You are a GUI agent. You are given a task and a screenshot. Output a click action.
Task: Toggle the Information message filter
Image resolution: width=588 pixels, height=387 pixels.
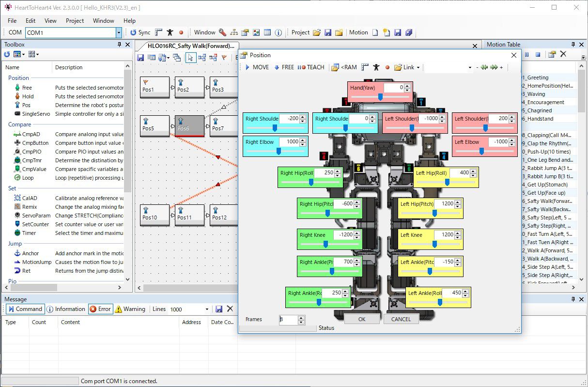[x=65, y=309]
